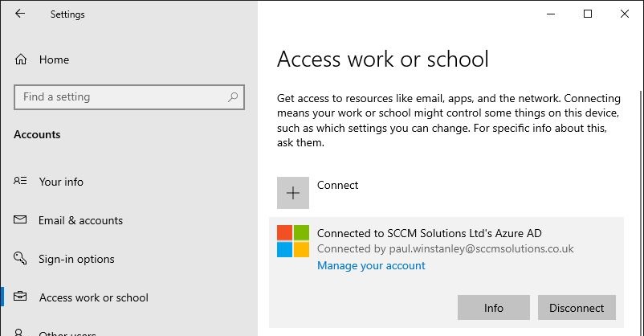Click the Microsoft logo of Azure AD account
The height and width of the screenshot is (336, 644).
[293, 241]
